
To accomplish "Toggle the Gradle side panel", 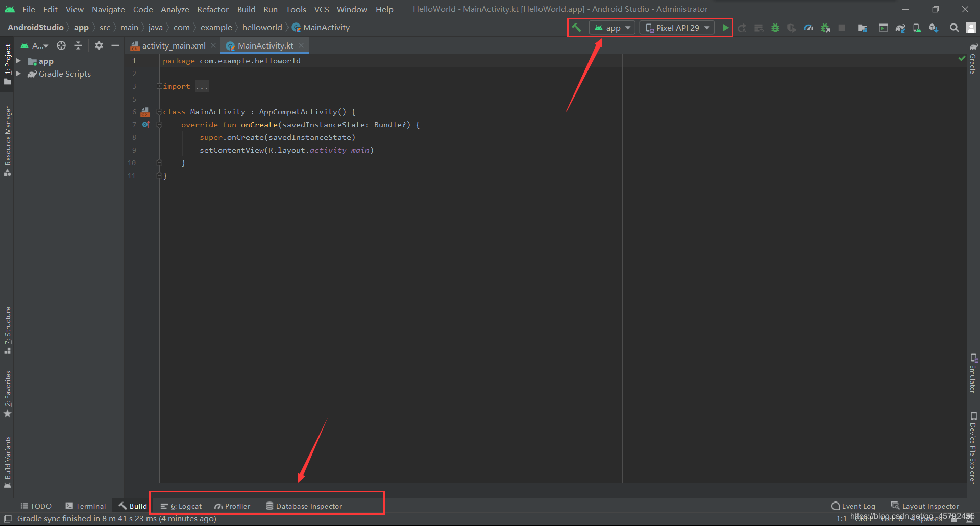I will point(973,58).
